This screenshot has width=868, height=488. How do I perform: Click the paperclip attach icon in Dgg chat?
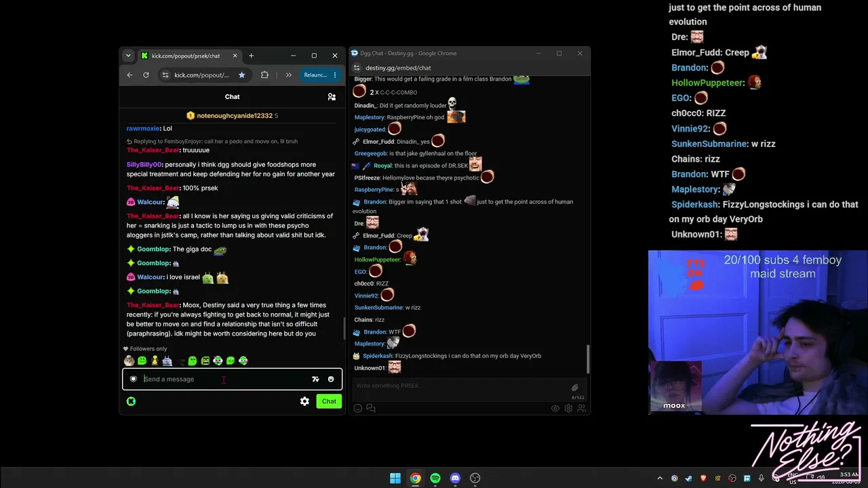click(x=574, y=388)
